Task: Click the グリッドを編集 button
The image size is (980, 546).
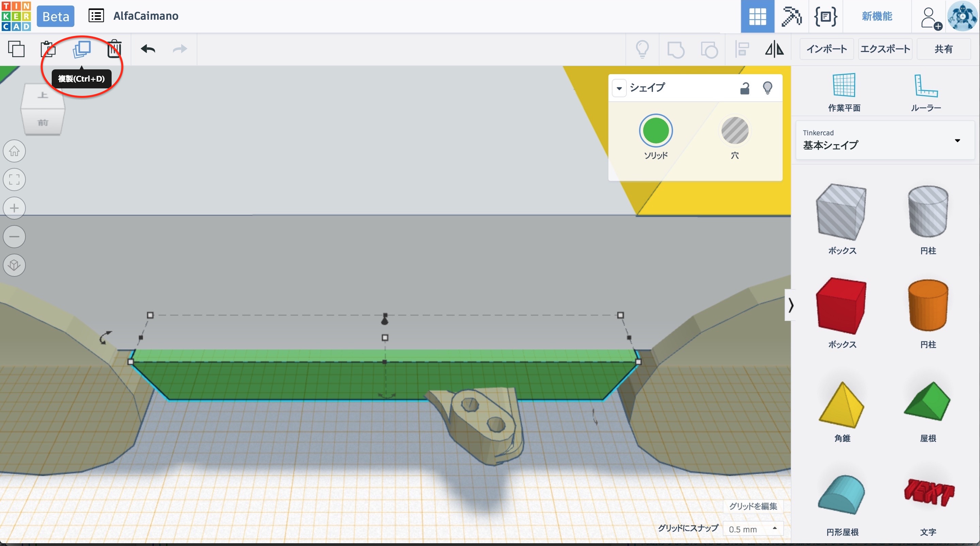Action: 752,506
